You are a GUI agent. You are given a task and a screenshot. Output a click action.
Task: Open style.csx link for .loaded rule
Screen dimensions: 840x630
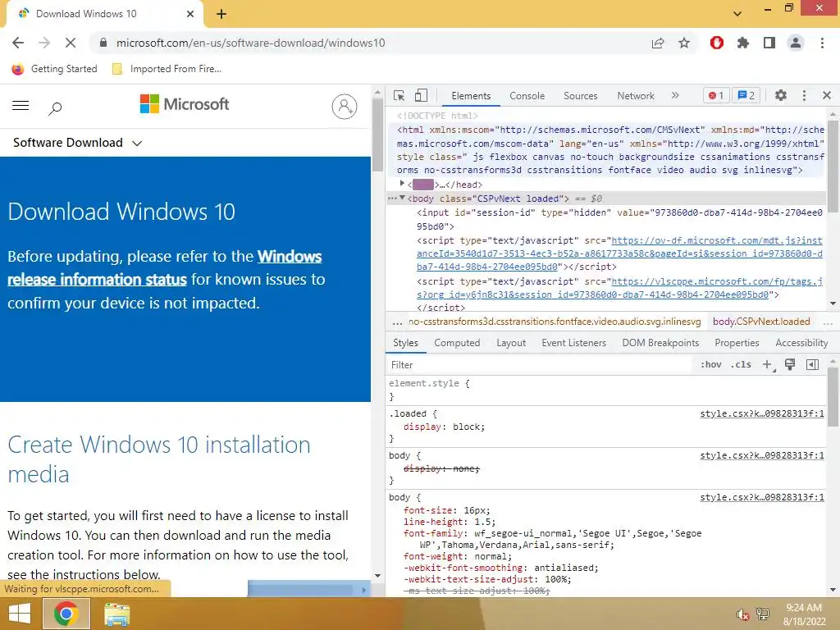pos(762,413)
